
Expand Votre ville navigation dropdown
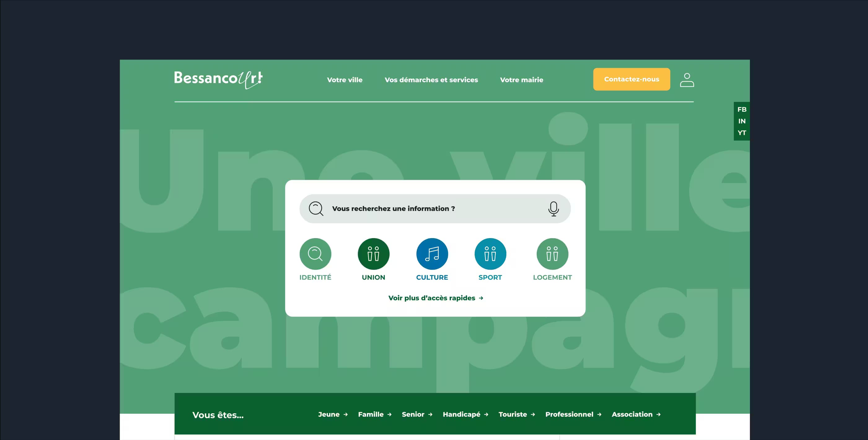(345, 80)
